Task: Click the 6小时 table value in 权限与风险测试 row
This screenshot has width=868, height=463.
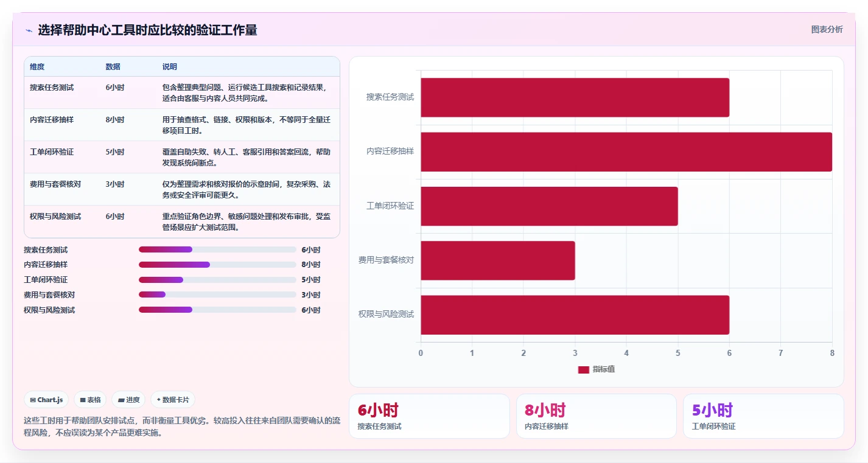Action: pyautogui.click(x=115, y=217)
